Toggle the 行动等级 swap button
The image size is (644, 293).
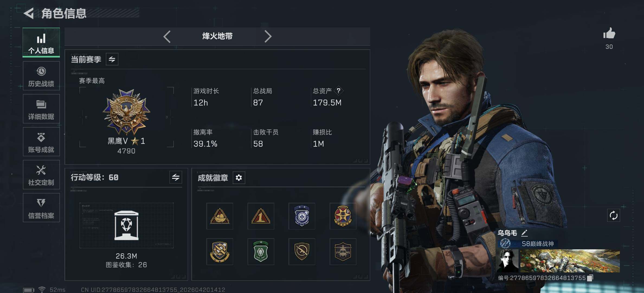[x=176, y=177]
